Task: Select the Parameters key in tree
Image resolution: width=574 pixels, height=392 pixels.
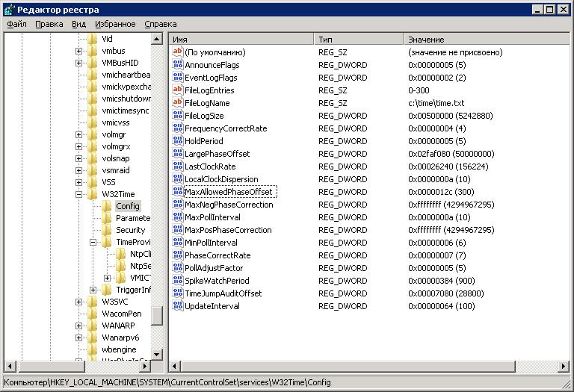Action: (x=133, y=218)
